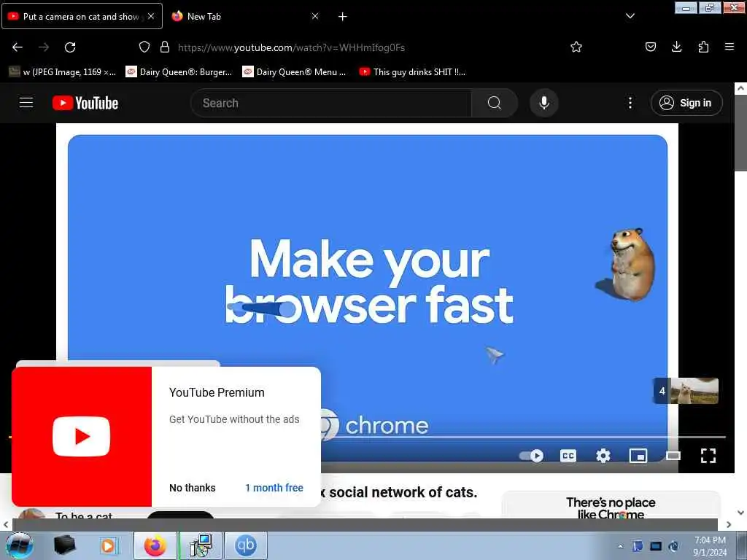The image size is (747, 560).
Task: Open video settings gear icon
Action: pyautogui.click(x=603, y=456)
